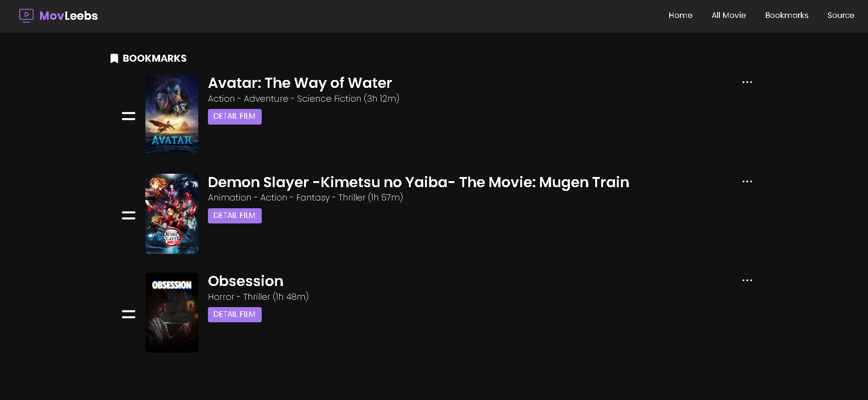Image resolution: width=868 pixels, height=400 pixels.
Task: Go to the Home nav link
Action: 680,15
